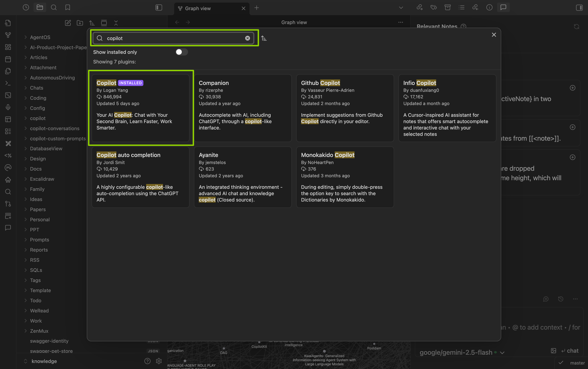
Task: Open the files explorer tab icon
Action: 40,8
